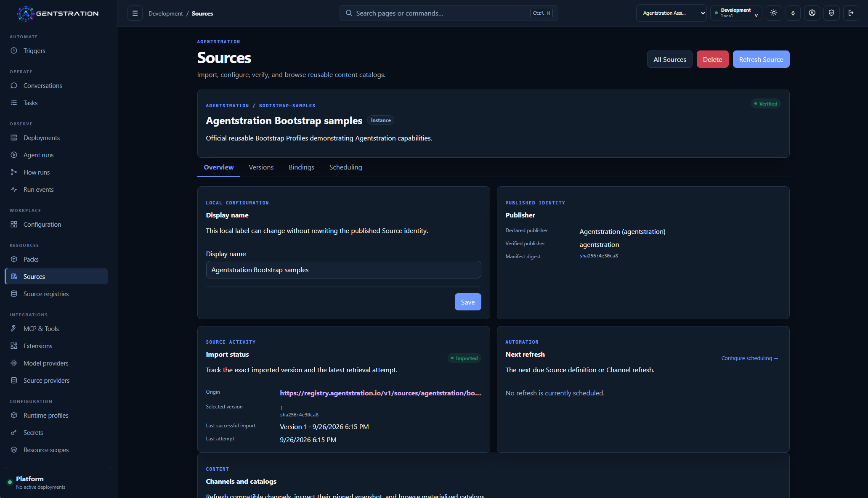Click Packs box icon
This screenshot has height=498, width=868.
tap(14, 259)
